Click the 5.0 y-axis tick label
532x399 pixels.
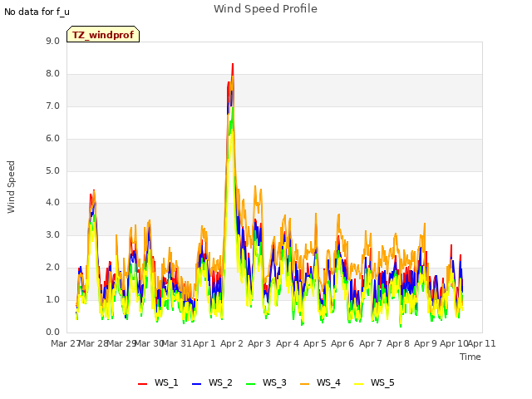click(52, 170)
